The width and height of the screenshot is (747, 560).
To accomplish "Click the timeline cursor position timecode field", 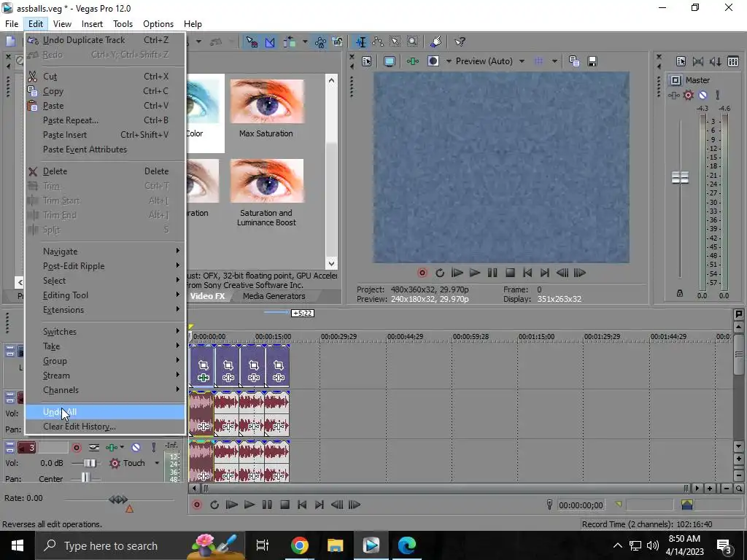I will 581,505.
